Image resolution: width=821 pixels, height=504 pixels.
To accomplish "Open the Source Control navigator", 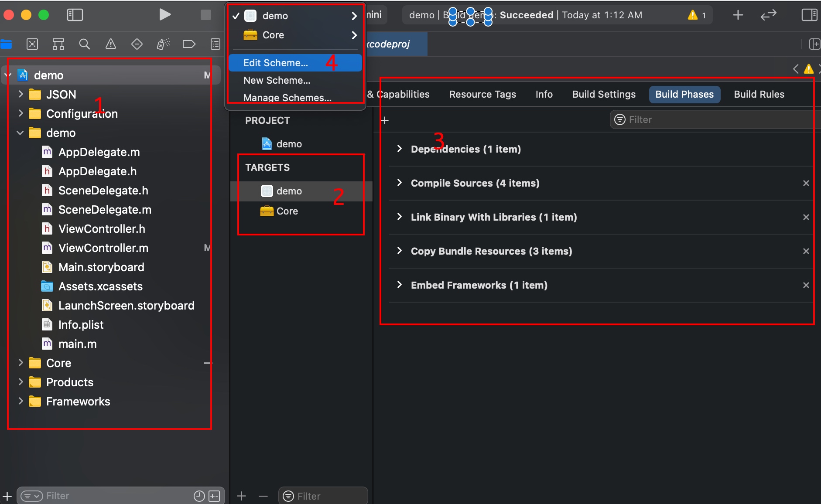I will pos(32,44).
